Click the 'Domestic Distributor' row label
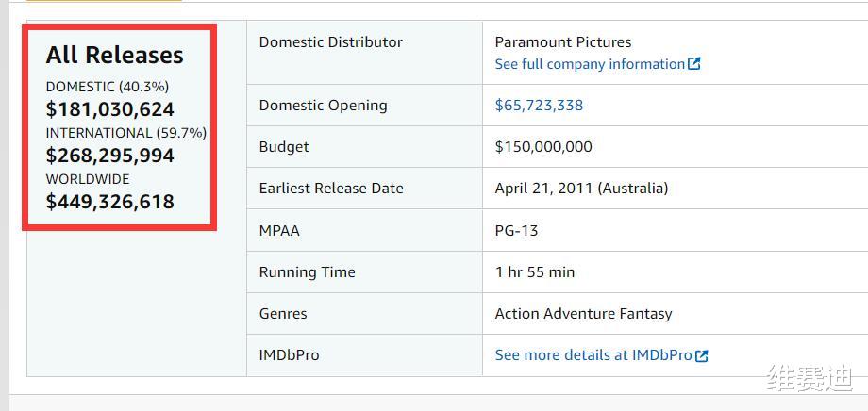Screen dimensions: 868x411 coord(330,42)
